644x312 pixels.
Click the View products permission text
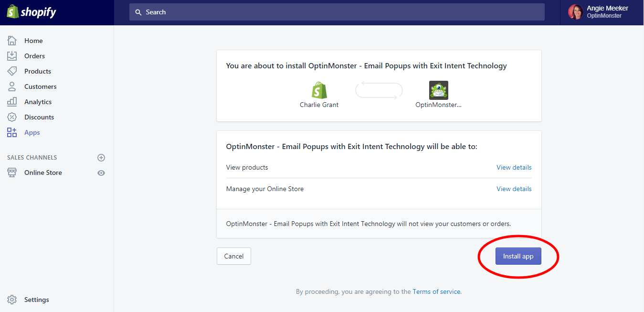247,167
